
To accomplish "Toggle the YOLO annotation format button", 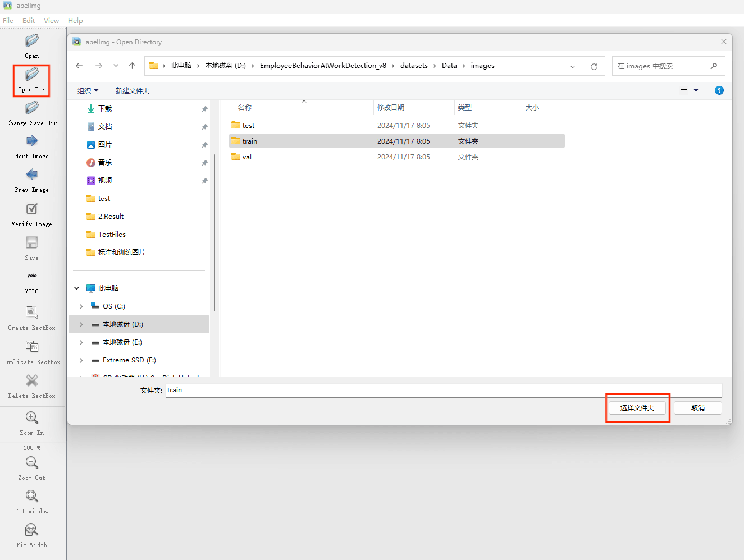I will (x=32, y=276).
